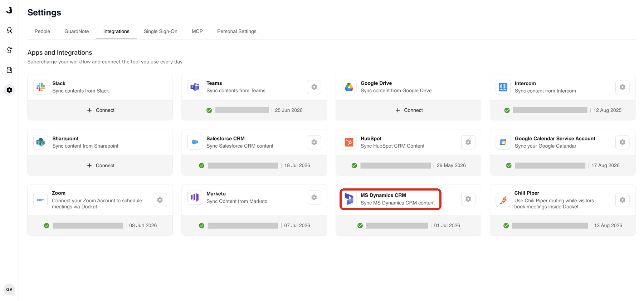644x301 pixels.
Task: Open Zoom integration settings gear
Action: 160,200
